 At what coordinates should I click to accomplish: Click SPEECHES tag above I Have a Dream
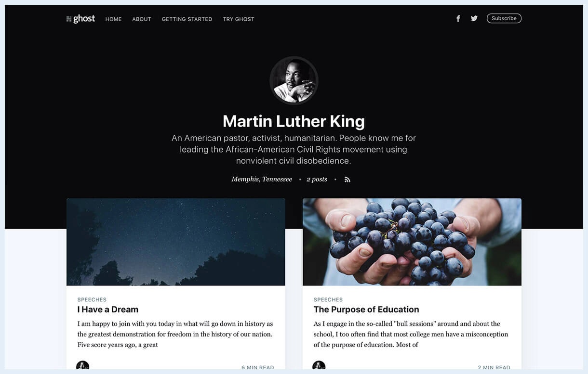pyautogui.click(x=92, y=299)
